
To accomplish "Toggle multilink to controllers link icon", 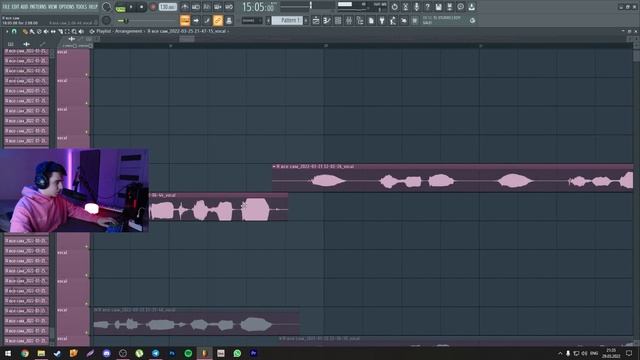I will pos(218,20).
